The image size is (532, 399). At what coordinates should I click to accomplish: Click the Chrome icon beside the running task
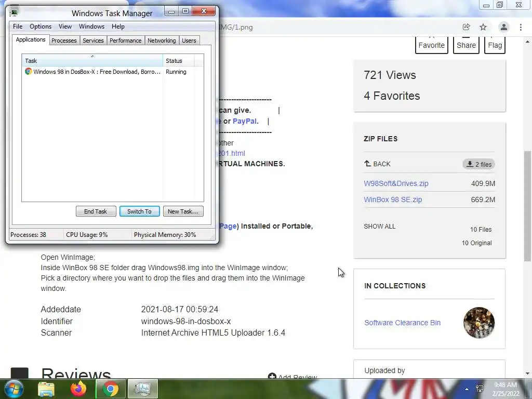28,71
